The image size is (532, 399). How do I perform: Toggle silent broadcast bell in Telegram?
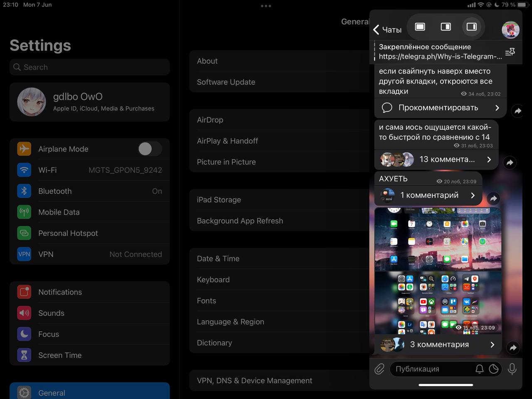click(479, 369)
